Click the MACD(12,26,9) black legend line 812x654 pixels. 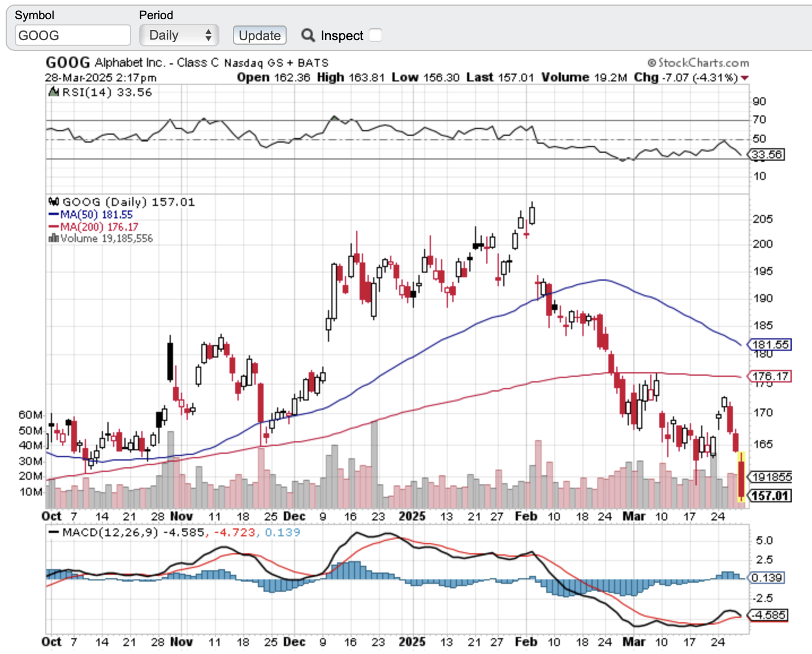coord(54,532)
